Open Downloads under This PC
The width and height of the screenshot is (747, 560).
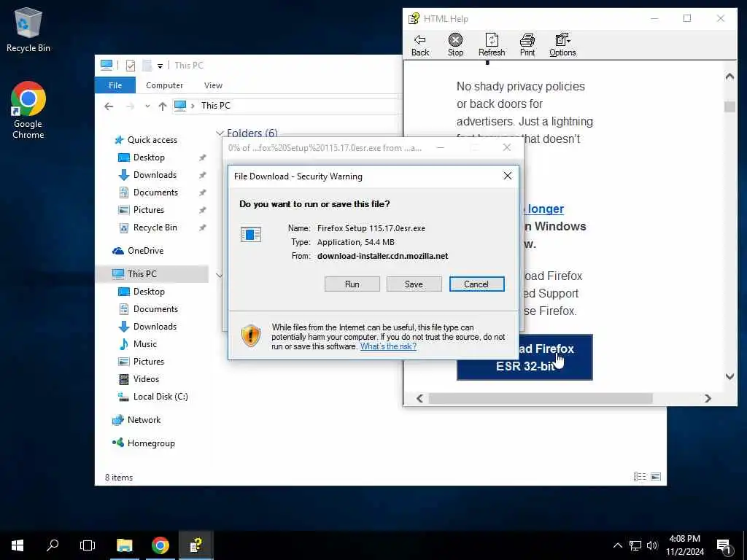155,327
